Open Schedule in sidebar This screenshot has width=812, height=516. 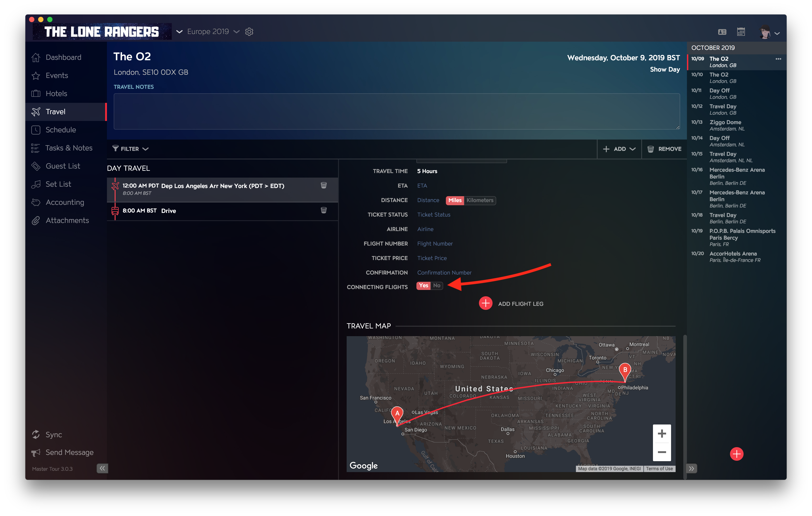click(x=61, y=130)
